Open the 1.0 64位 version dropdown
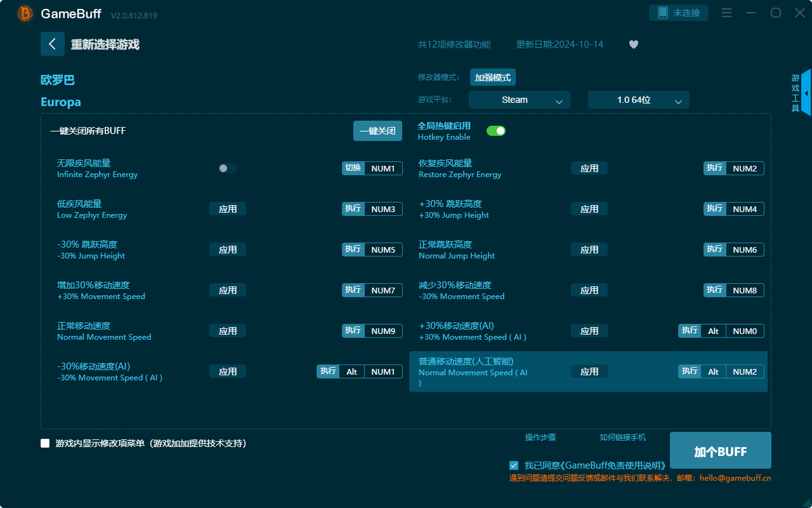The width and height of the screenshot is (812, 508). 638,100
